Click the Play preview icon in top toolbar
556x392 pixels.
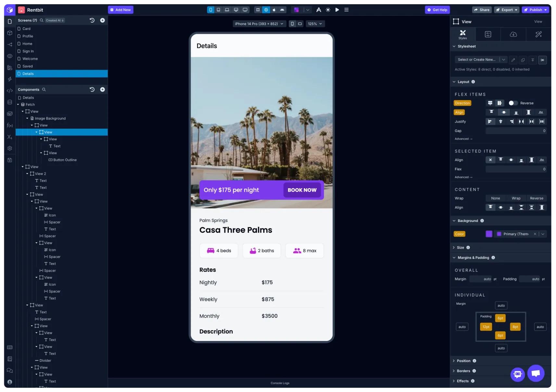click(x=337, y=10)
